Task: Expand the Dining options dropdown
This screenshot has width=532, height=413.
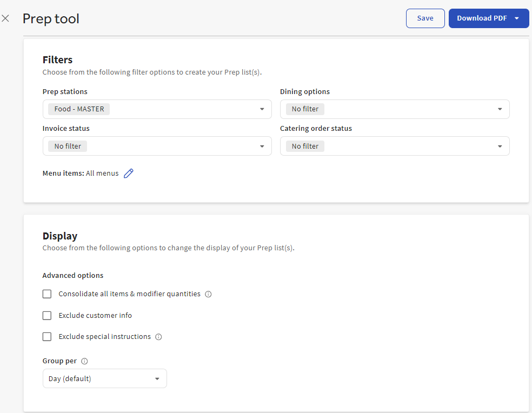Action: pyautogui.click(x=500, y=109)
